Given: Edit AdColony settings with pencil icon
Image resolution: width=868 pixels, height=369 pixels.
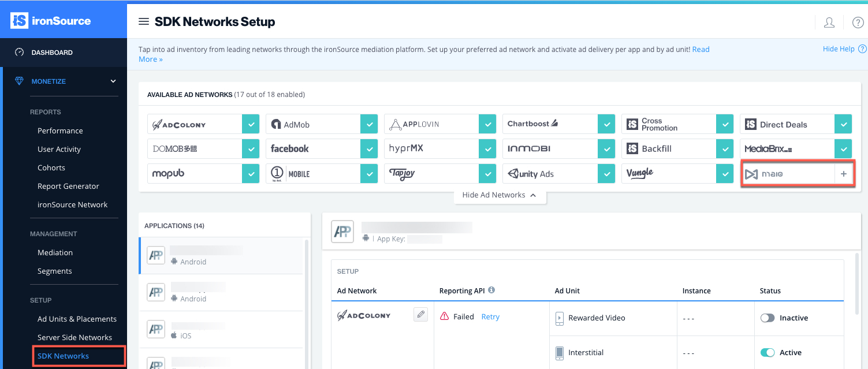Looking at the screenshot, I should pyautogui.click(x=421, y=314).
